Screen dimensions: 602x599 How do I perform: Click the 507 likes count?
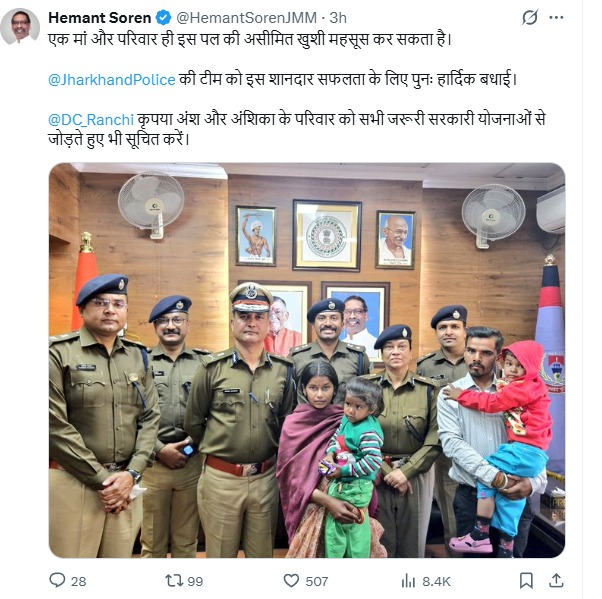(317, 581)
